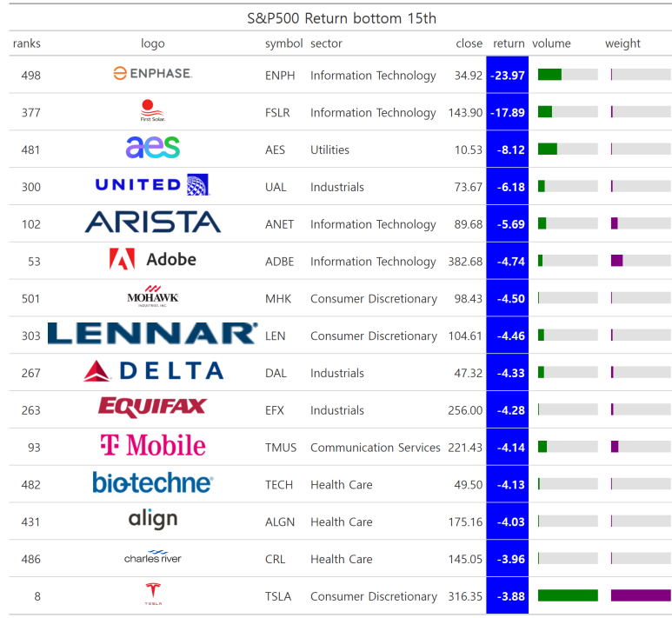Select the volume column header
This screenshot has width=672, height=618.
551,43
